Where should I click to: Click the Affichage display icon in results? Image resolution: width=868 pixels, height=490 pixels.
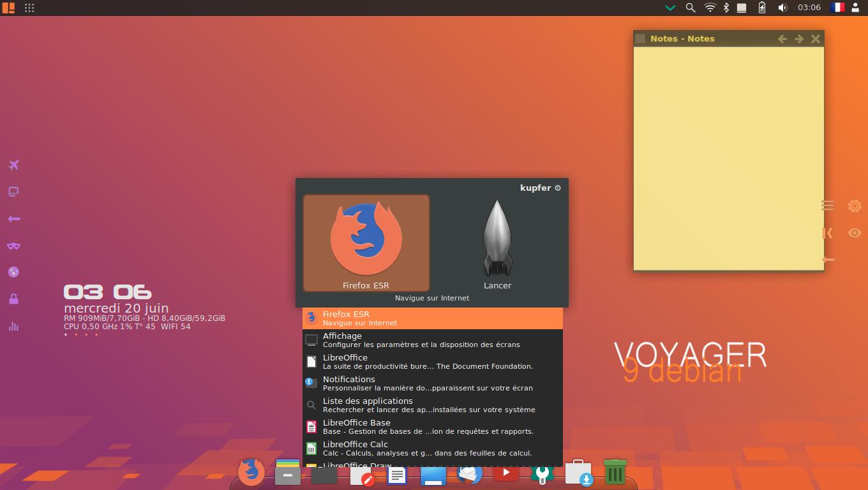point(311,340)
